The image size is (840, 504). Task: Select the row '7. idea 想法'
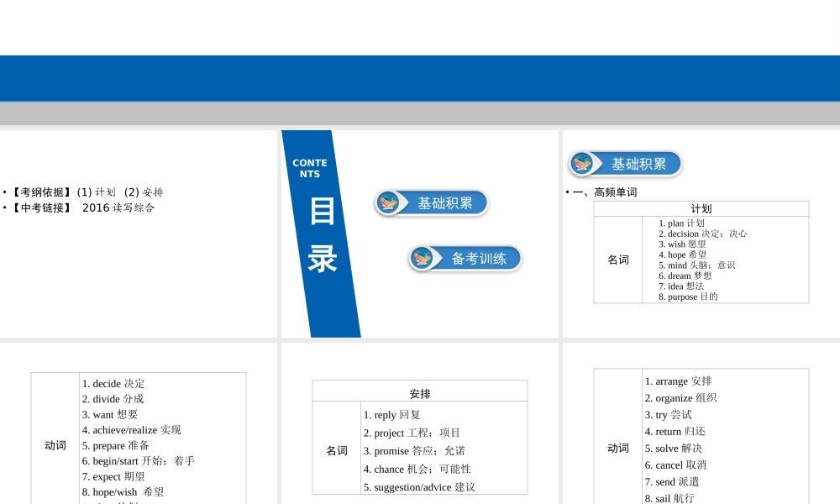pyautogui.click(x=681, y=286)
